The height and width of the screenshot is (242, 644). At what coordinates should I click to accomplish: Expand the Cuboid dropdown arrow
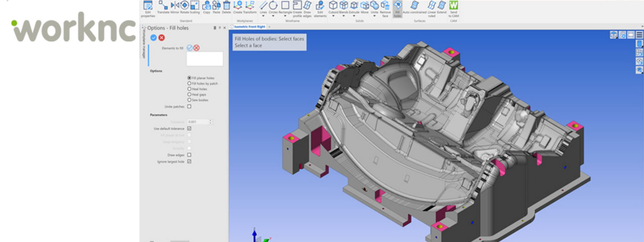pyautogui.click(x=333, y=16)
